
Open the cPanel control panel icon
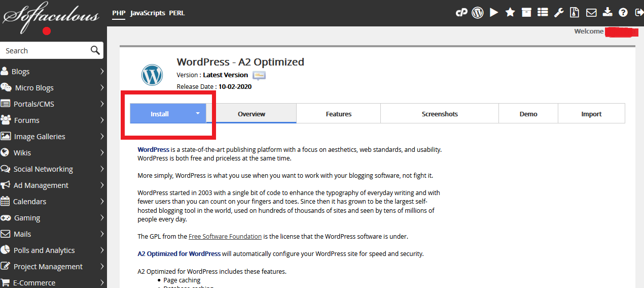point(461,13)
